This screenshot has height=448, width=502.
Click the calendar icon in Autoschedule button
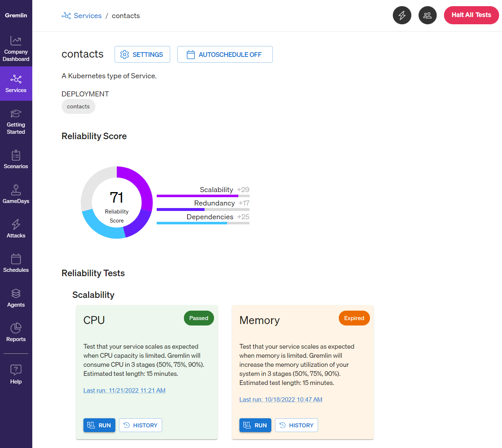click(x=191, y=54)
